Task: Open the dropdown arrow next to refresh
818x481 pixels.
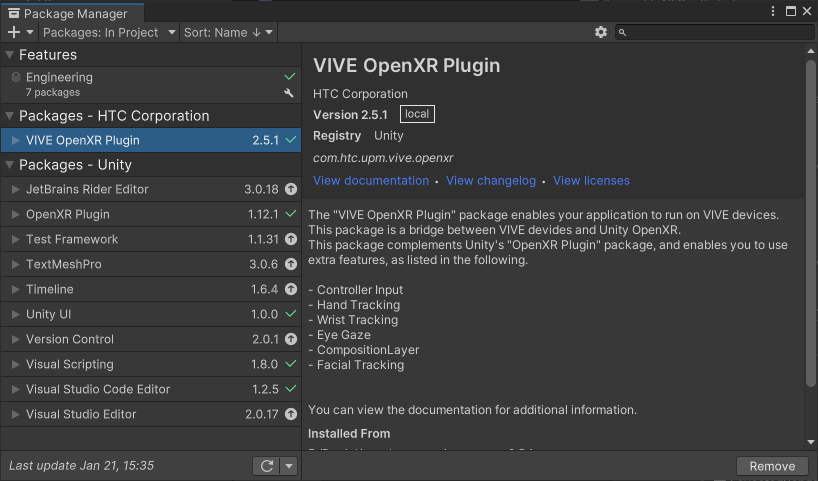Action: pyautogui.click(x=289, y=466)
